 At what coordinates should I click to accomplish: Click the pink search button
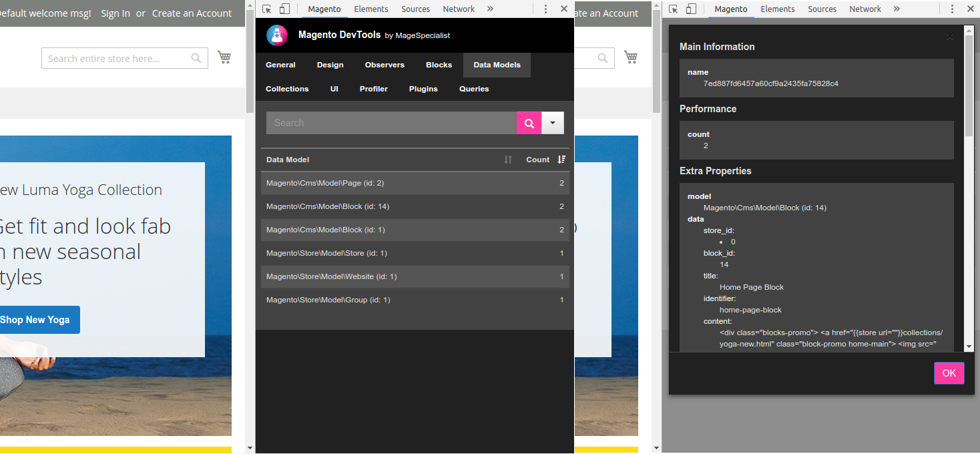pos(529,123)
